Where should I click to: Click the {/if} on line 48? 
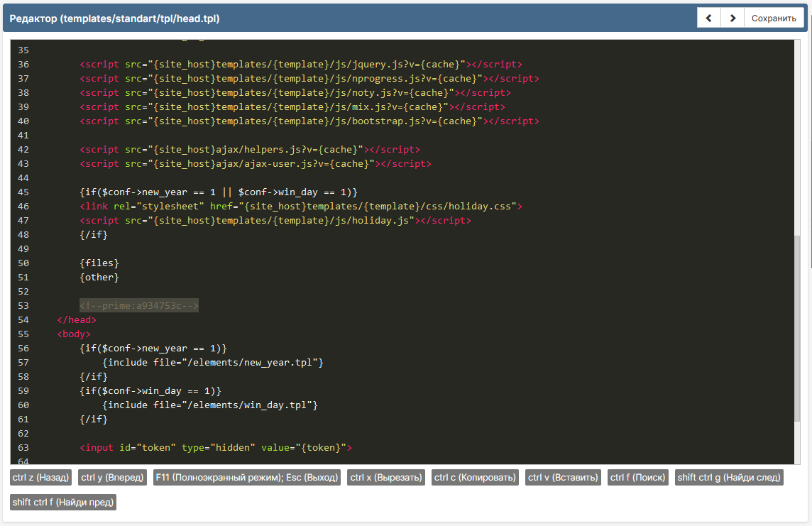[x=94, y=234]
